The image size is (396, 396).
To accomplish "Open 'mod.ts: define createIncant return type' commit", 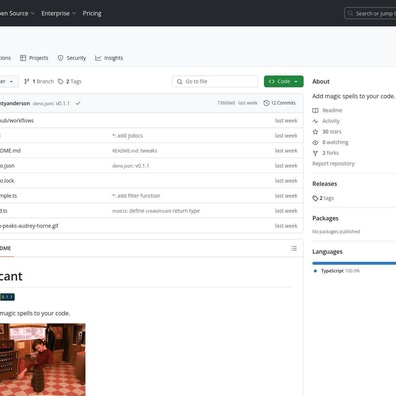I will (x=156, y=211).
